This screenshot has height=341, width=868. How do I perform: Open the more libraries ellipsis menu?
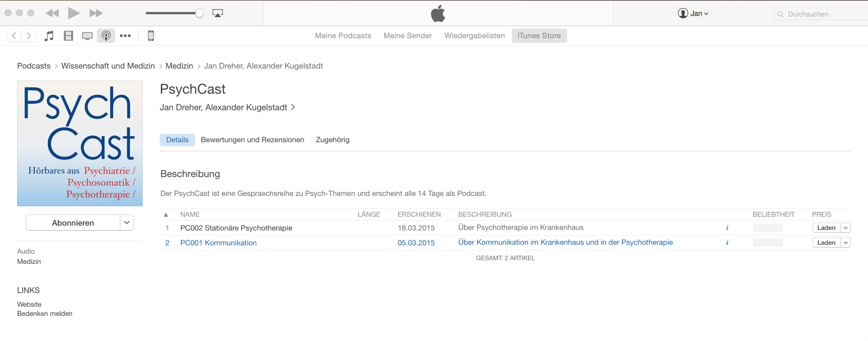tap(126, 36)
